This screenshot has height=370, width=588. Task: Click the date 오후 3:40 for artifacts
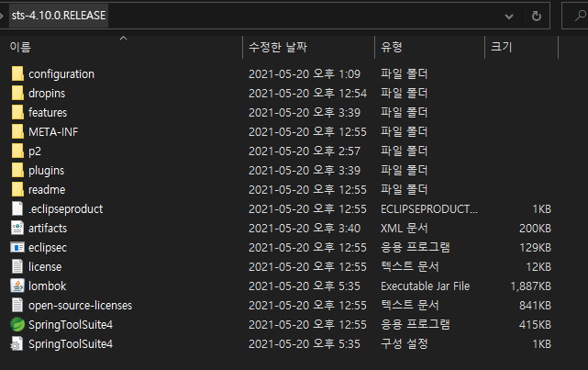tap(305, 229)
